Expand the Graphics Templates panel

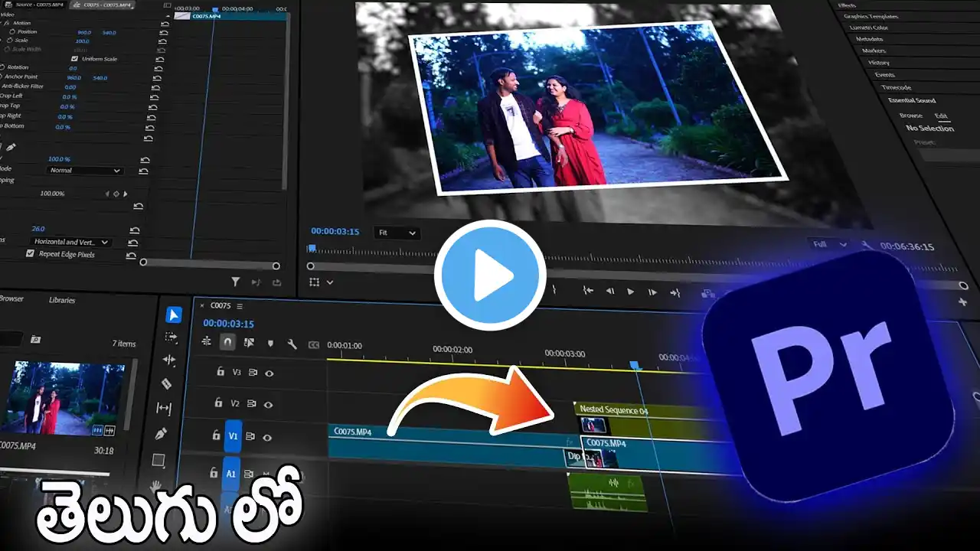click(x=871, y=16)
